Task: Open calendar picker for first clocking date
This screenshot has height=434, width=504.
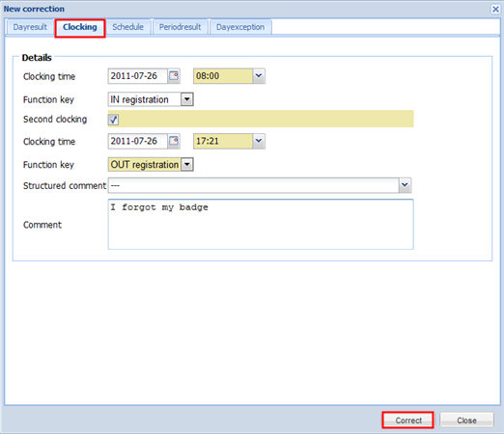Action: (174, 76)
